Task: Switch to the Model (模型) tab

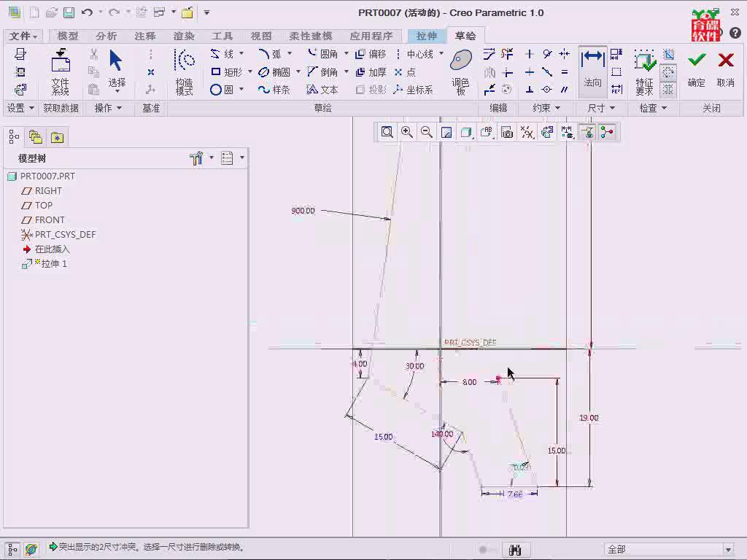Action: 67,36
